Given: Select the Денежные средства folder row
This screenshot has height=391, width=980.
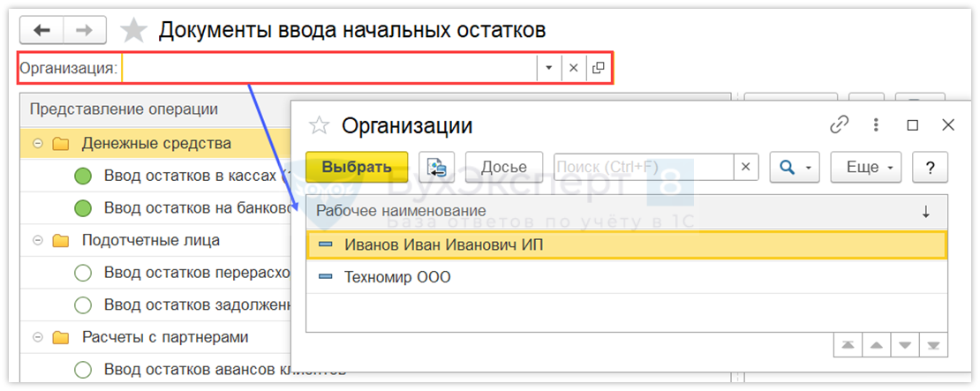Looking at the screenshot, I should [156, 144].
